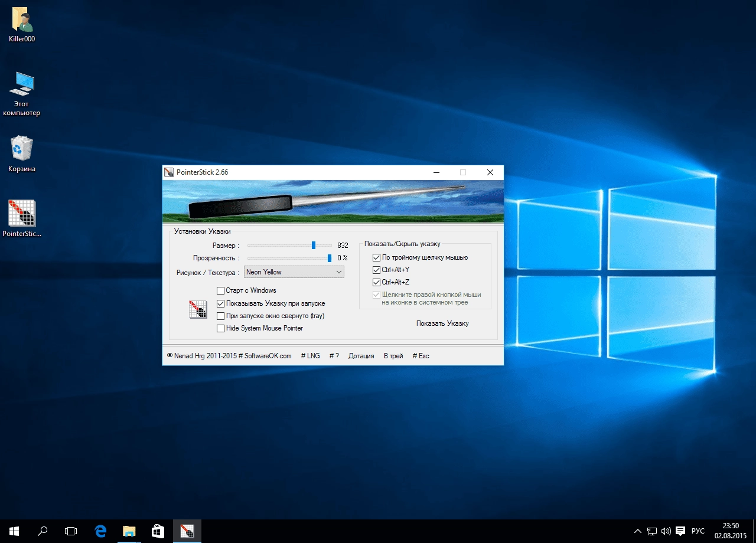Launch Microsoft Edge from taskbar
This screenshot has width=756, height=543.
(100, 531)
